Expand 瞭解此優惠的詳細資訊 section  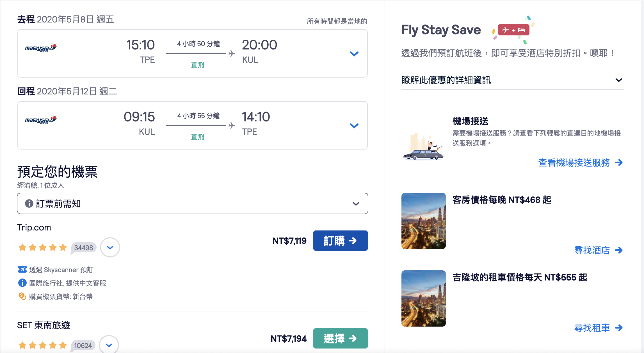click(618, 80)
